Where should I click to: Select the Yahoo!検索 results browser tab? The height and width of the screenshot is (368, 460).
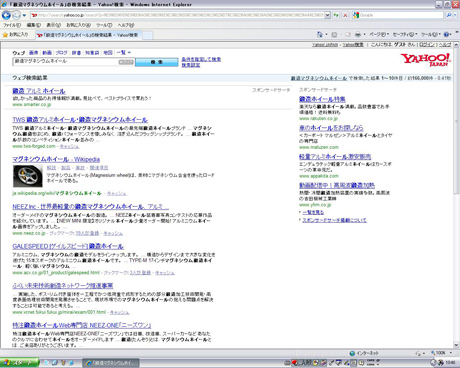coord(88,35)
